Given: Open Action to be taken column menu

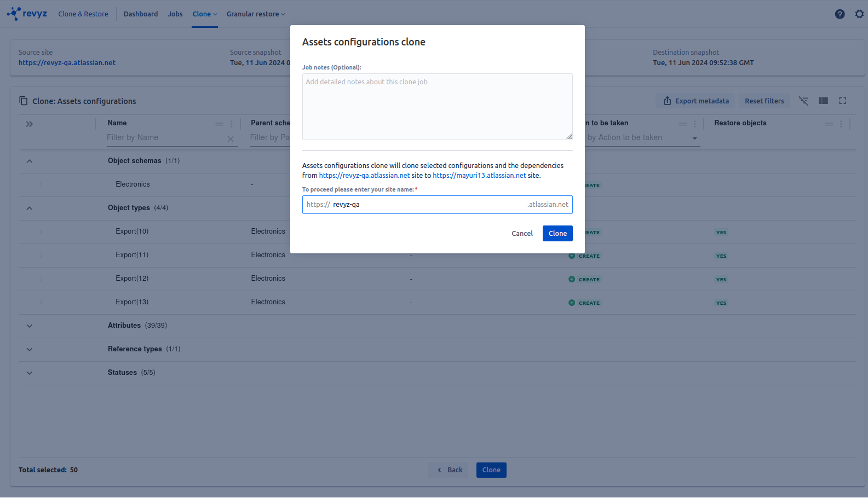Looking at the screenshot, I should point(695,124).
